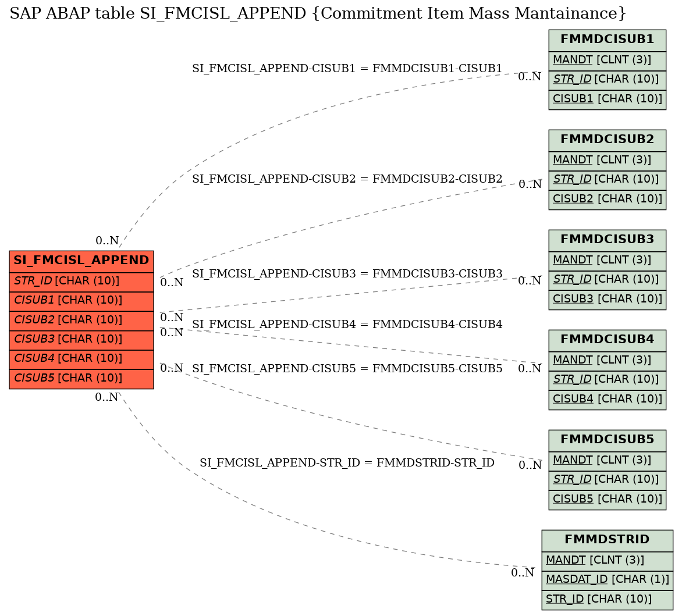Click CISUB4 [CHAR (10)] in FMMDCISUB4
The image size is (682, 616).
point(607,400)
